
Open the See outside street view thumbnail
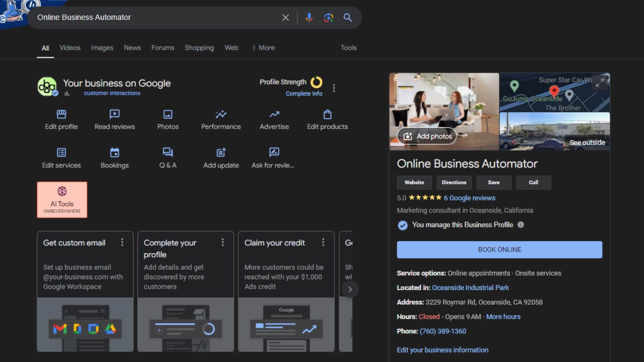(555, 131)
